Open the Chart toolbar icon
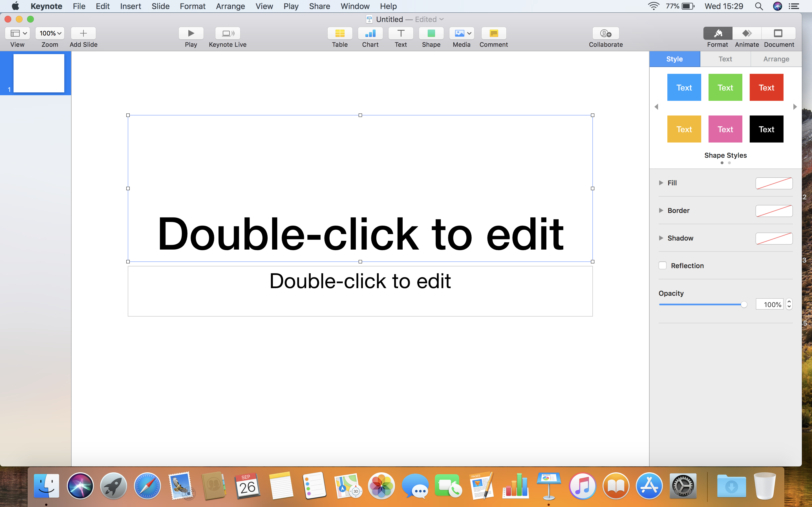This screenshot has height=507, width=812. (370, 33)
